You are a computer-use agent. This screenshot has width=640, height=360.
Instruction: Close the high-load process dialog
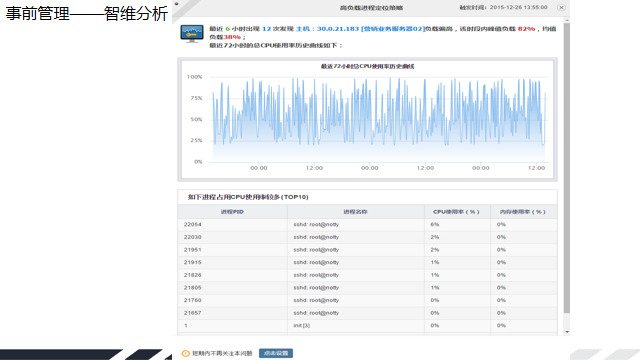[x=561, y=7]
